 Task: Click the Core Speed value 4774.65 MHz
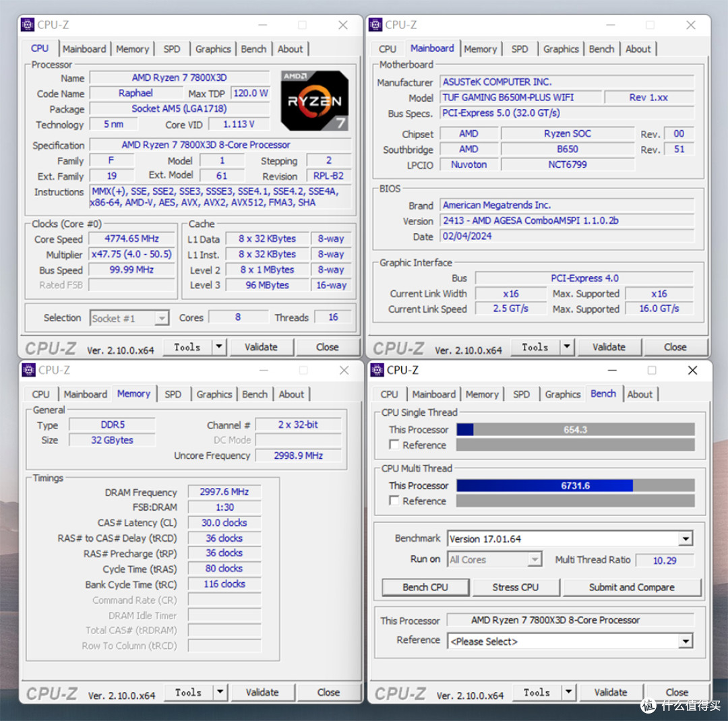(x=132, y=239)
